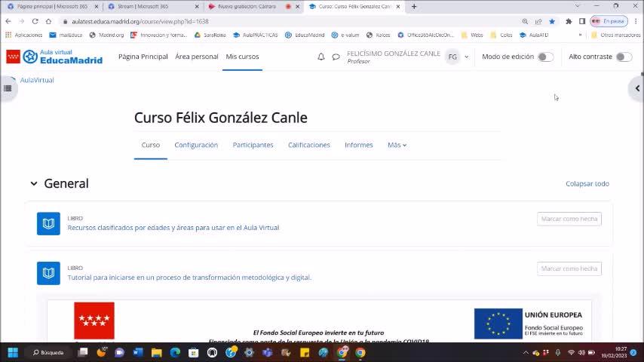The height and width of the screenshot is (362, 644).
Task: Open the mailEduca bookmark
Action: (x=66, y=35)
